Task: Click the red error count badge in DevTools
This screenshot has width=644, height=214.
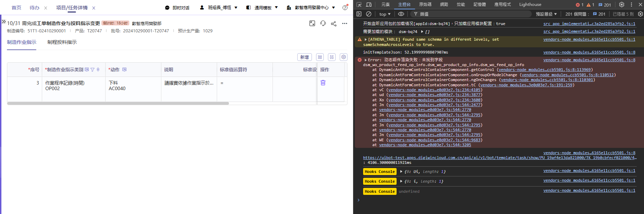Action: click(x=580, y=5)
